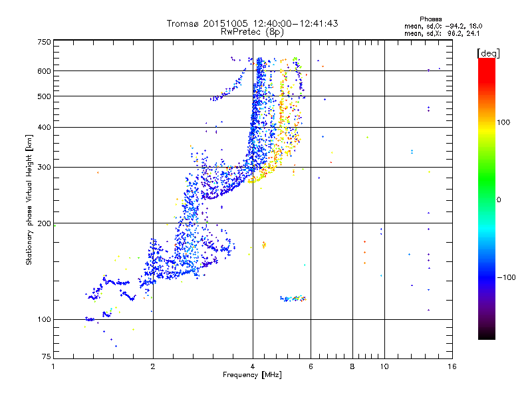Click the black bottom of the colorbar

(x=487, y=334)
